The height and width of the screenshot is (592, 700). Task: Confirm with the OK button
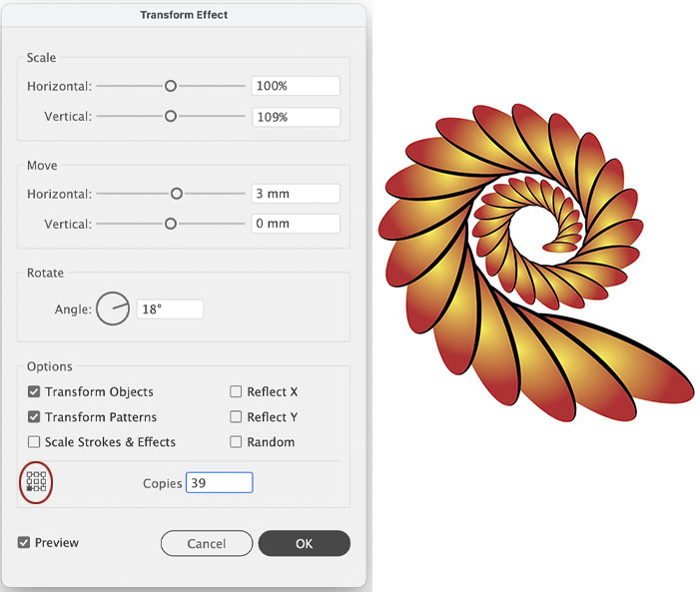coord(304,543)
